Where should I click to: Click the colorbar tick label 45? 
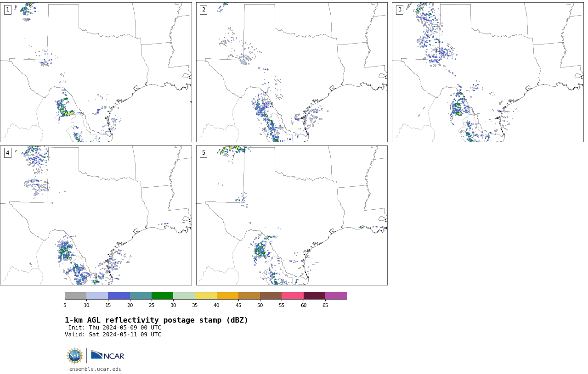[238, 306]
